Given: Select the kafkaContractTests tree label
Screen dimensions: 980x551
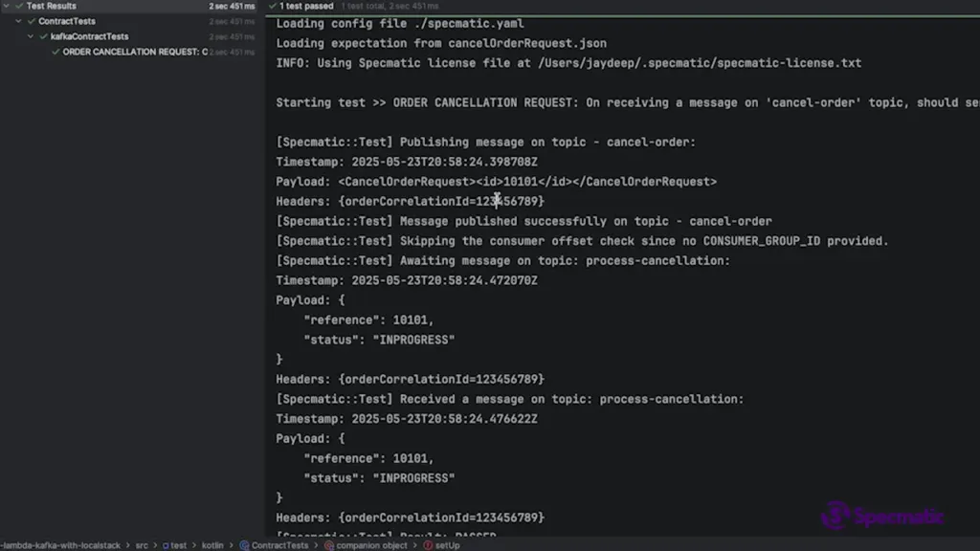Looking at the screenshot, I should tap(89, 36).
